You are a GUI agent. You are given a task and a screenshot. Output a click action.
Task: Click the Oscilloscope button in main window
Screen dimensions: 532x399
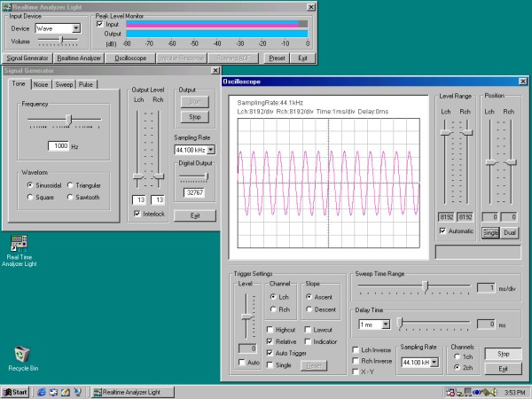130,58
